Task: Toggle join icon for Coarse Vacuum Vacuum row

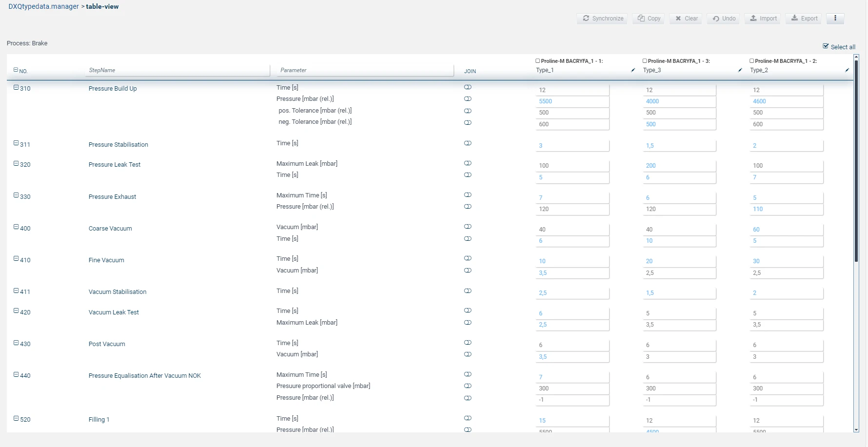Action: pyautogui.click(x=468, y=227)
